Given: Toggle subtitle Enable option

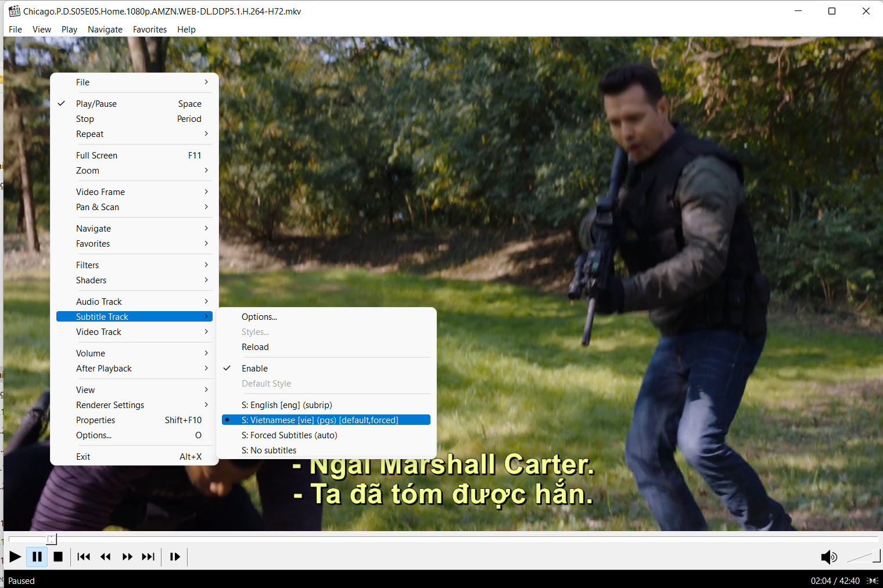Looking at the screenshot, I should pos(326,369).
